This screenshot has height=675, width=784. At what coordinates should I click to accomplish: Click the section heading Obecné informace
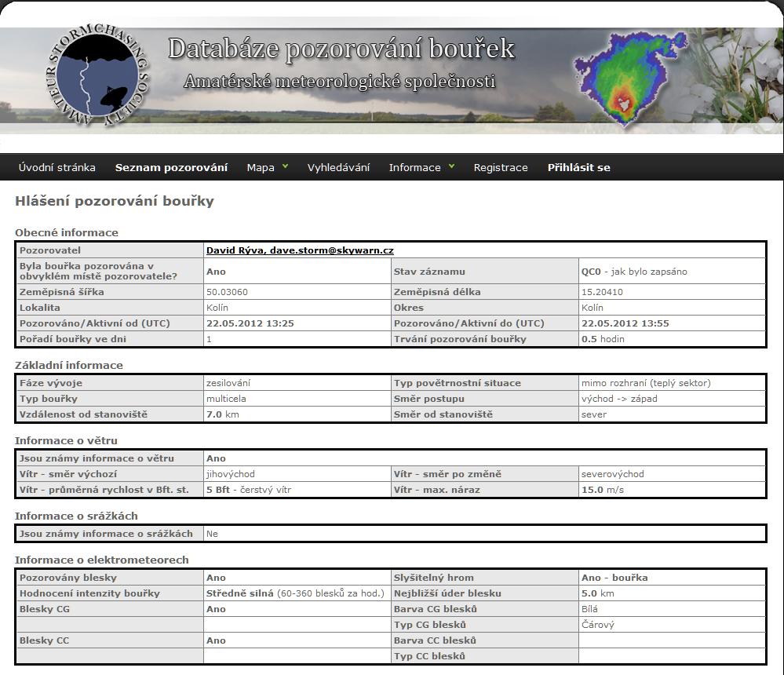(67, 232)
